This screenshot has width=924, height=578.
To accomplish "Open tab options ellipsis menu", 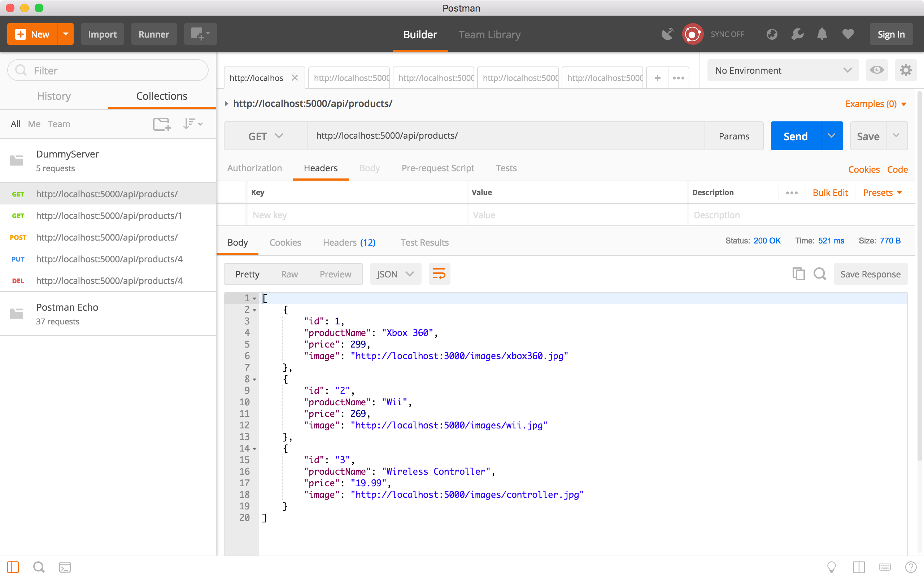I will (679, 78).
